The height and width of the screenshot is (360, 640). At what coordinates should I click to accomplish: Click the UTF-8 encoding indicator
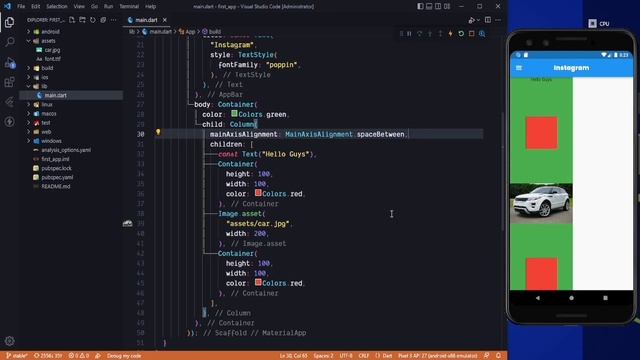tap(346, 356)
